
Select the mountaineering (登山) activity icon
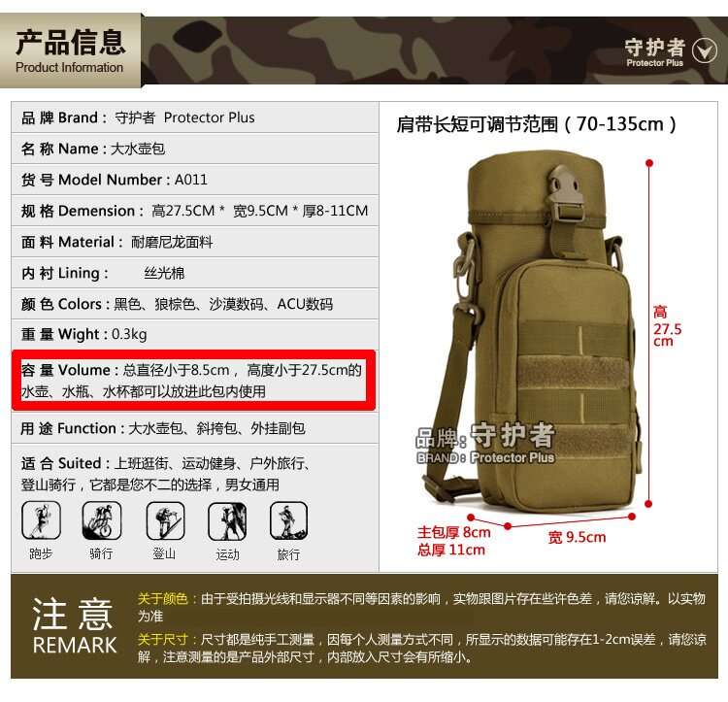click(165, 520)
